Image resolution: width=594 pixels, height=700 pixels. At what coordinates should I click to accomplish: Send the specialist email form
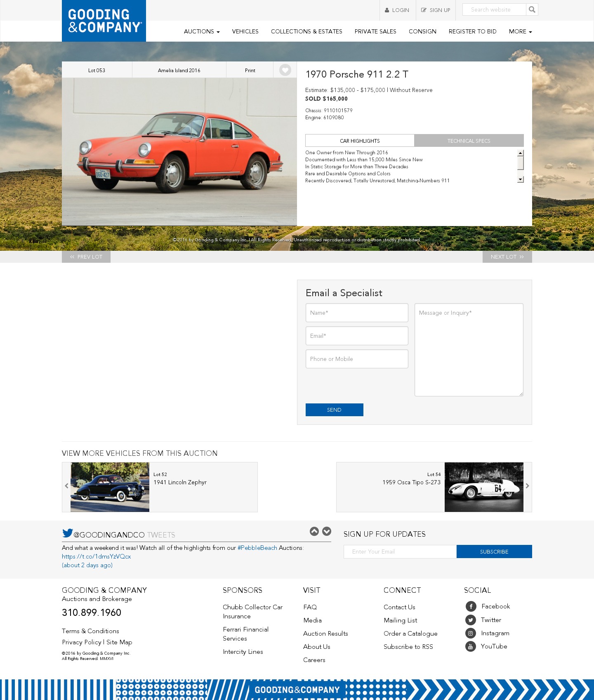pos(335,410)
